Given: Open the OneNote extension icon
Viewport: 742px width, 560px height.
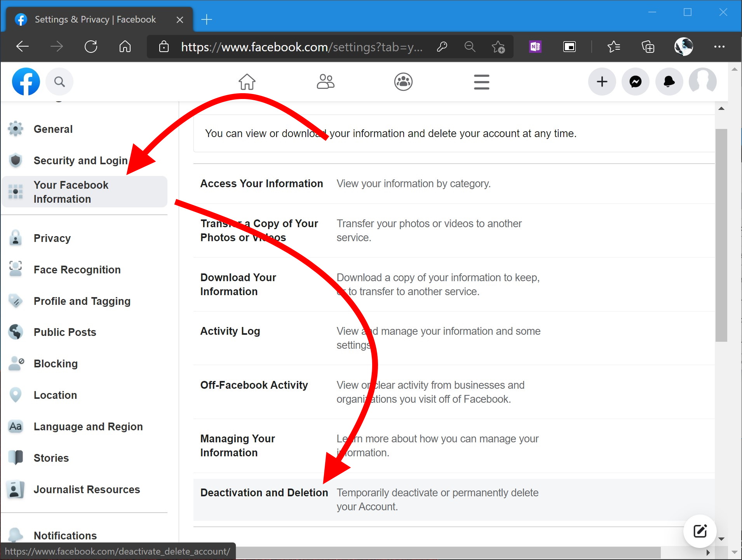Looking at the screenshot, I should (535, 47).
